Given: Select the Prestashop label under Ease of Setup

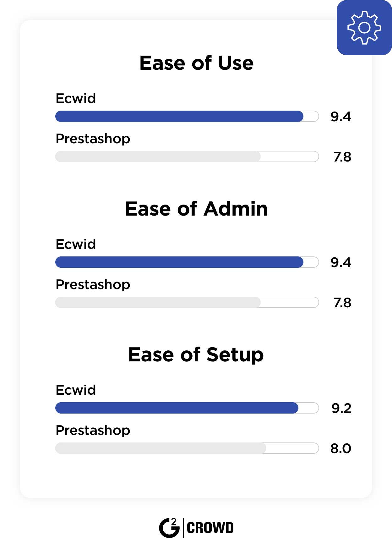Looking at the screenshot, I should click(x=93, y=431).
